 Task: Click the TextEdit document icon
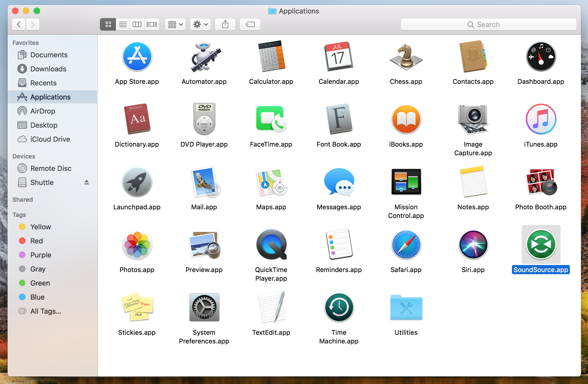click(x=272, y=307)
